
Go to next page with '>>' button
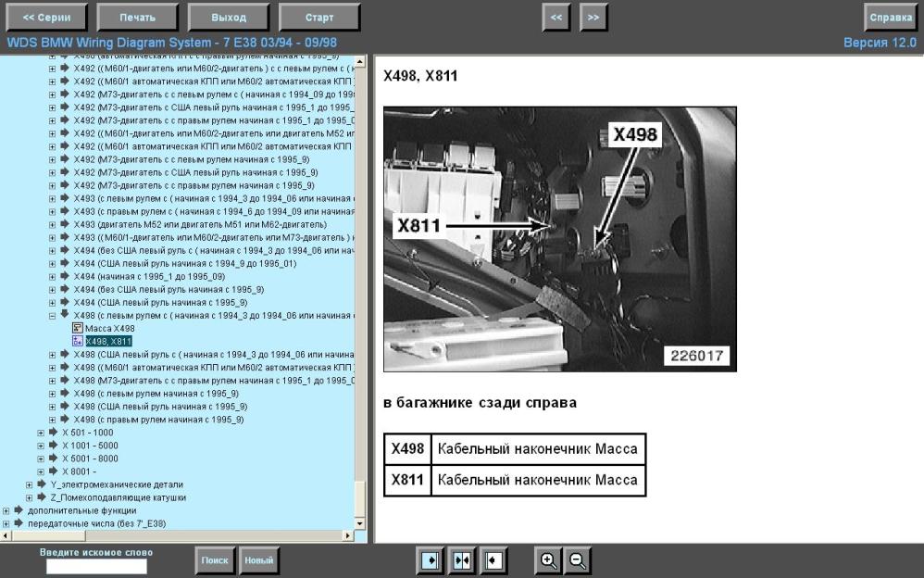point(593,17)
